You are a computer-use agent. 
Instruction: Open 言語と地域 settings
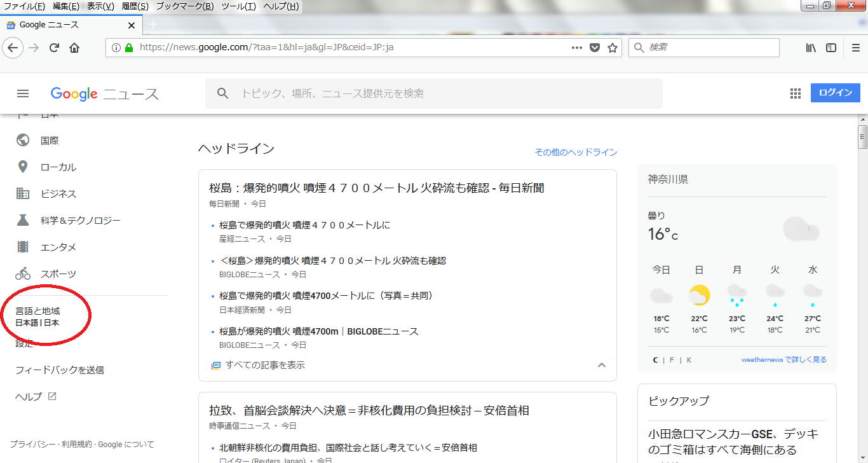click(38, 317)
